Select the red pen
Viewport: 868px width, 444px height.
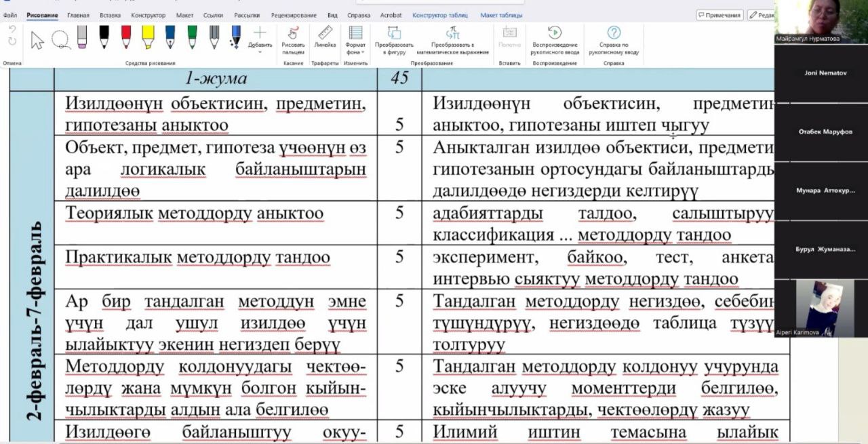(x=126, y=37)
